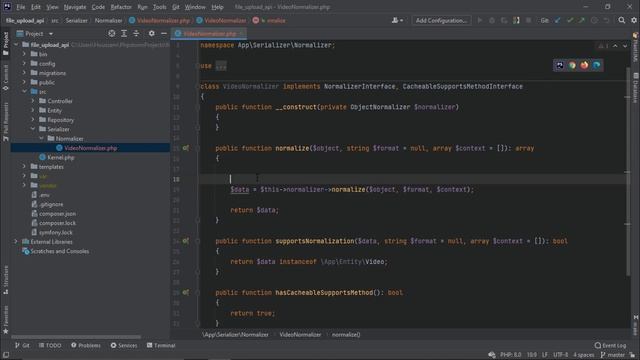Collapse the src folder
Image resolution: width=640 pixels, height=360 pixels.
click(24, 91)
